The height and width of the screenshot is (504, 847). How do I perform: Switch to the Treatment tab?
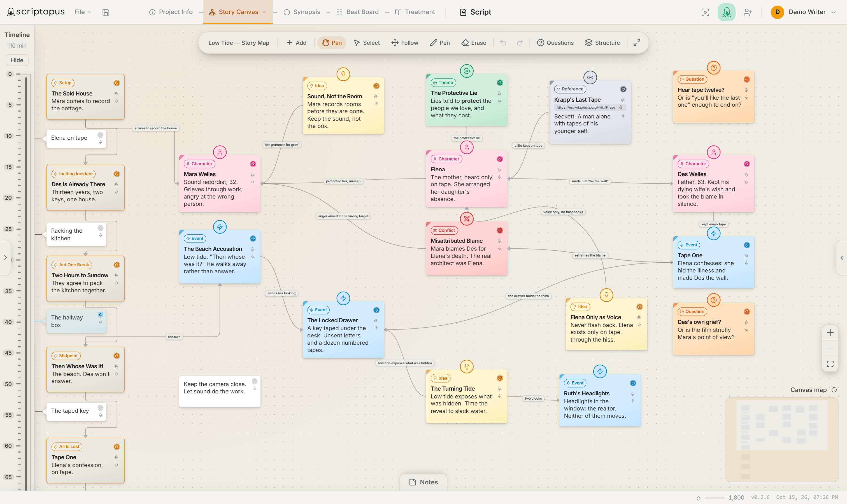pyautogui.click(x=415, y=12)
